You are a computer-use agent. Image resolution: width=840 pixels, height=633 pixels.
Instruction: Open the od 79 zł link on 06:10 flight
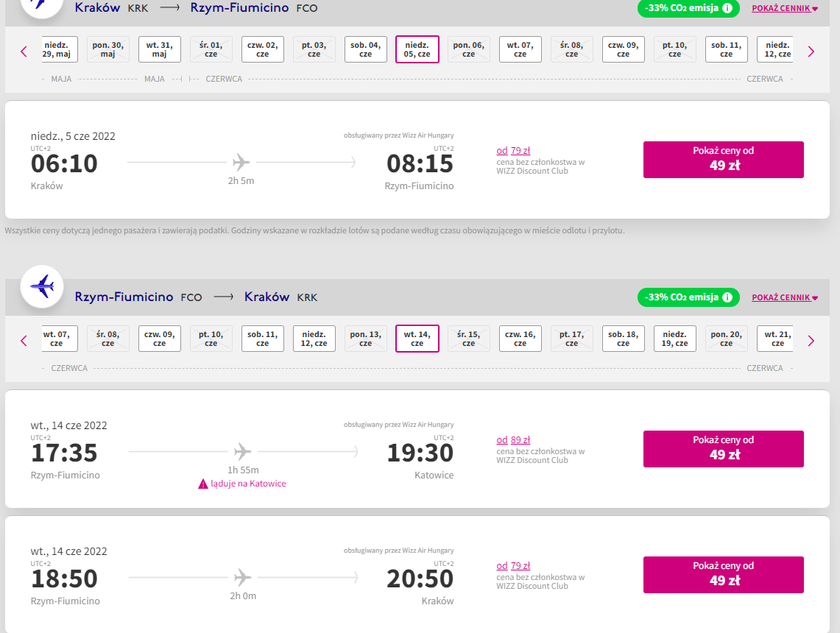(x=513, y=150)
